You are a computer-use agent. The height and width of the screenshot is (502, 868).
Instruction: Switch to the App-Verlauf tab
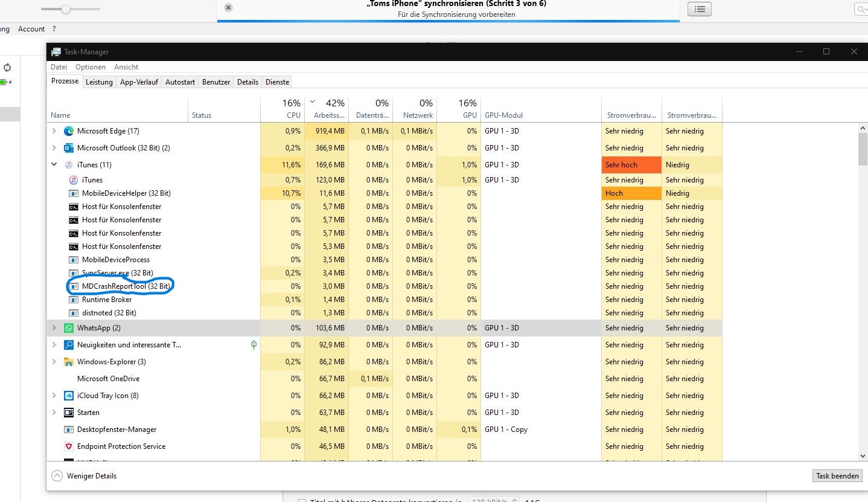139,82
